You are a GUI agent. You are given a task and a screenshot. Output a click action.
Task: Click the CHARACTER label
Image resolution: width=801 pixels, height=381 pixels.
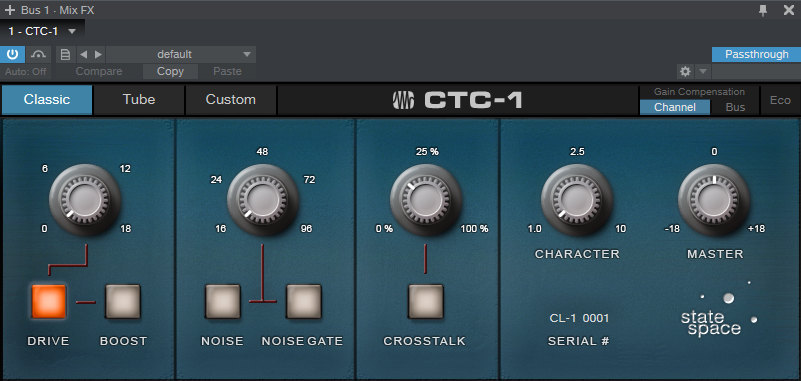click(577, 254)
